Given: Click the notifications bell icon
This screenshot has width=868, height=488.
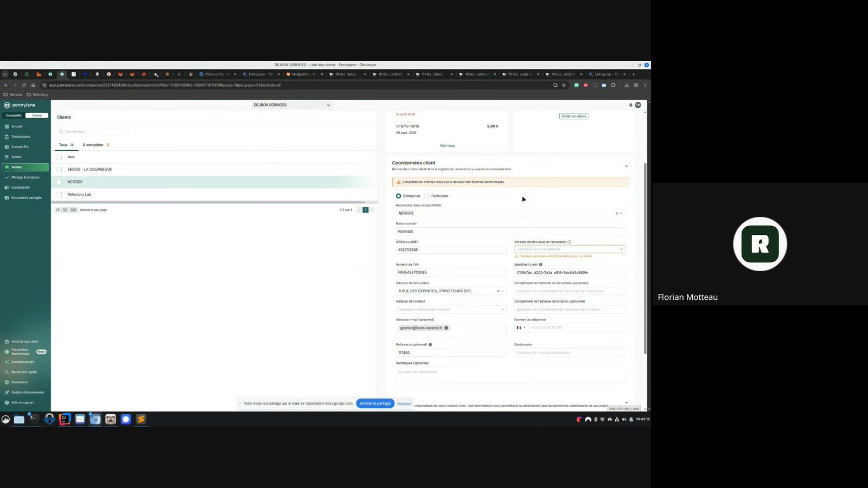Looking at the screenshot, I should click(x=630, y=105).
